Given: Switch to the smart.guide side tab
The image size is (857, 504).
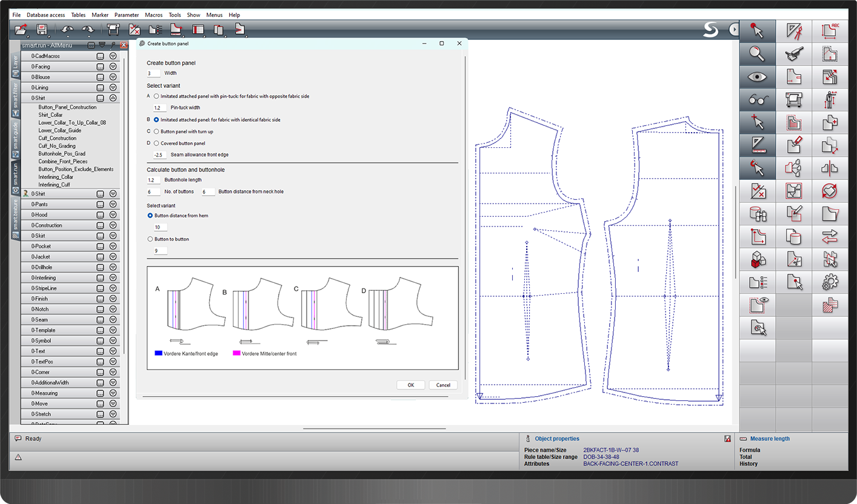Looking at the screenshot, I should tap(16, 139).
